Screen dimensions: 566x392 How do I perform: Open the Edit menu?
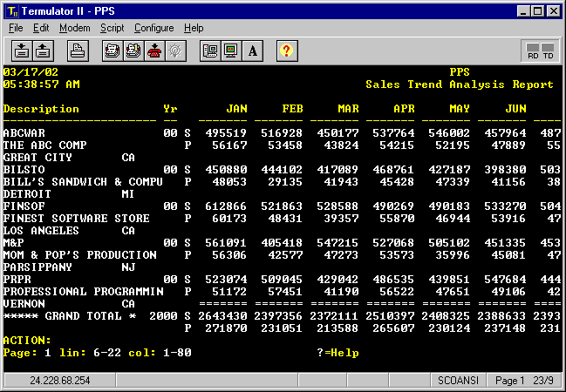pyautogui.click(x=41, y=28)
